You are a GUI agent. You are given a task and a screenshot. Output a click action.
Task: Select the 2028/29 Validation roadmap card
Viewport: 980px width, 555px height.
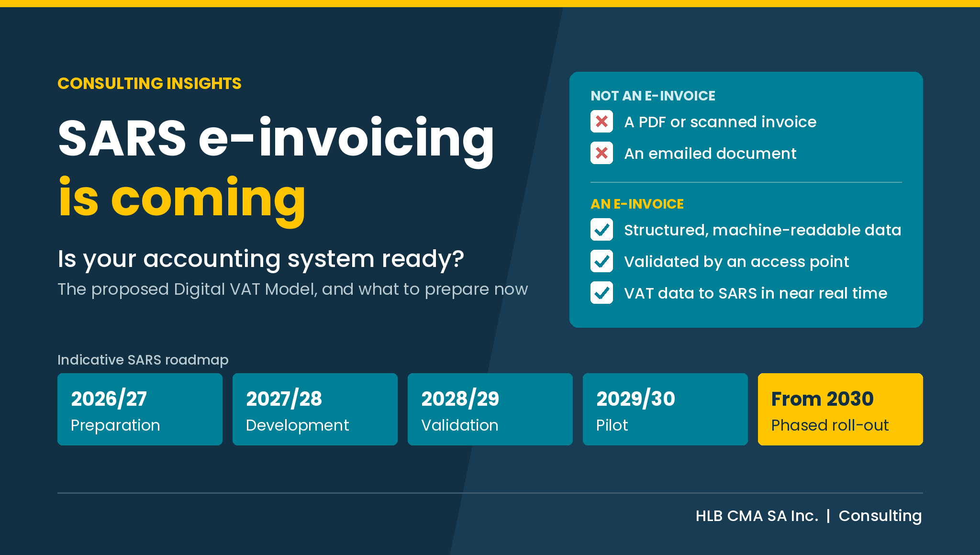click(x=490, y=409)
